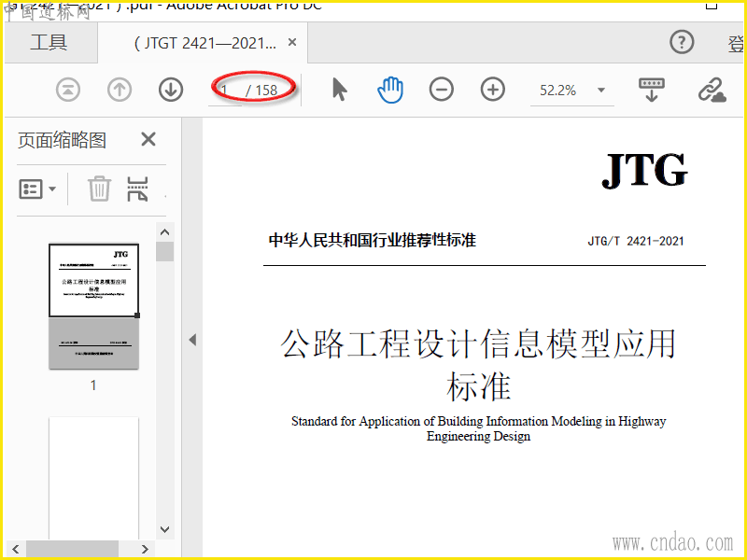The width and height of the screenshot is (747, 560).
Task: Click the JTG/T 2421-2021 standard number text
Action: [636, 241]
